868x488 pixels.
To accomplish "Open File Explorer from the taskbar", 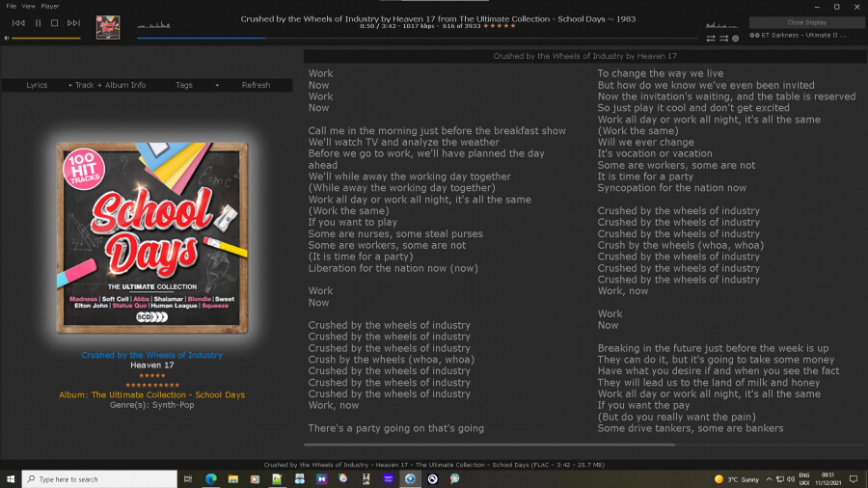I will click(x=233, y=479).
